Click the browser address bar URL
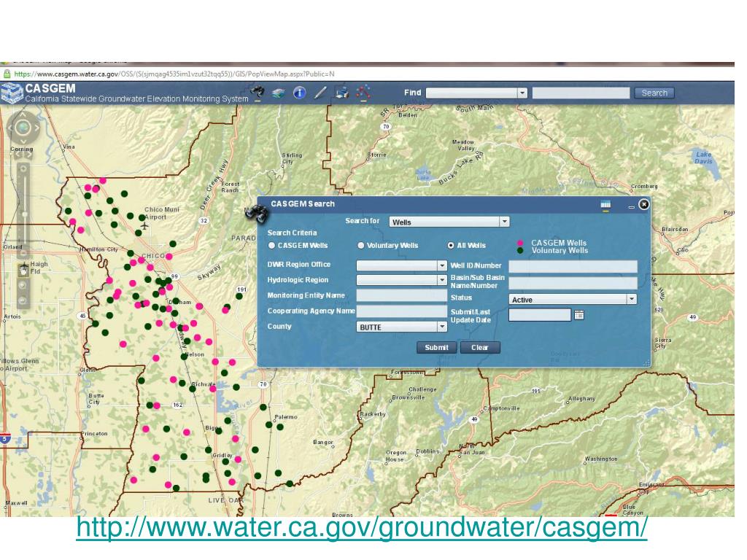Viewport: 747px width, 560px height. (x=174, y=74)
